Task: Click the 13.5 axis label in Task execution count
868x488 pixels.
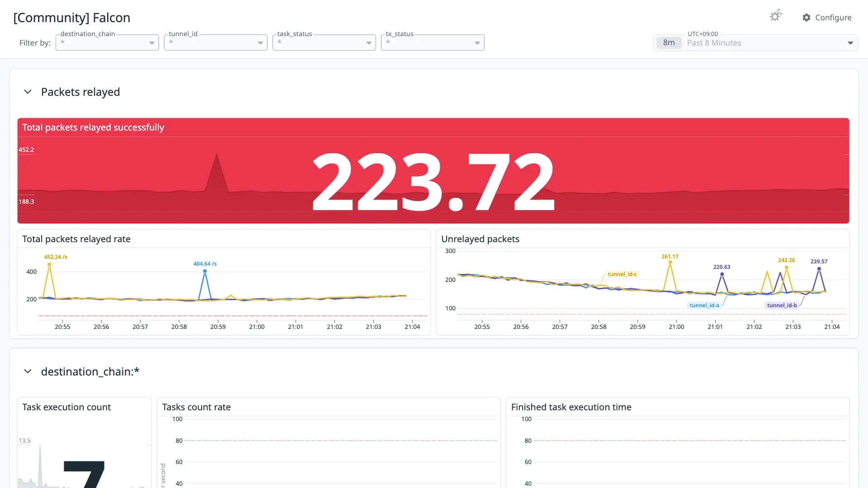Action: coord(24,441)
